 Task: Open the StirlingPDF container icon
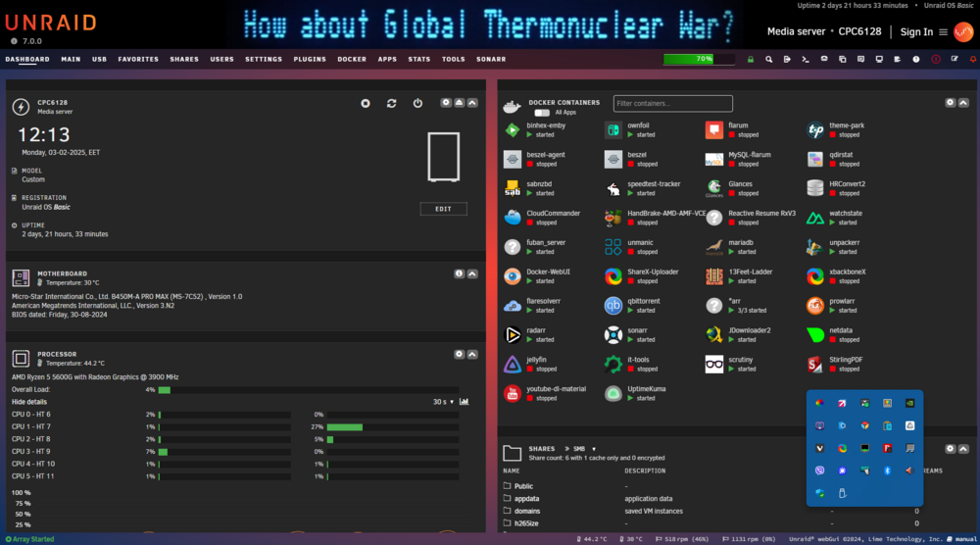tap(815, 365)
